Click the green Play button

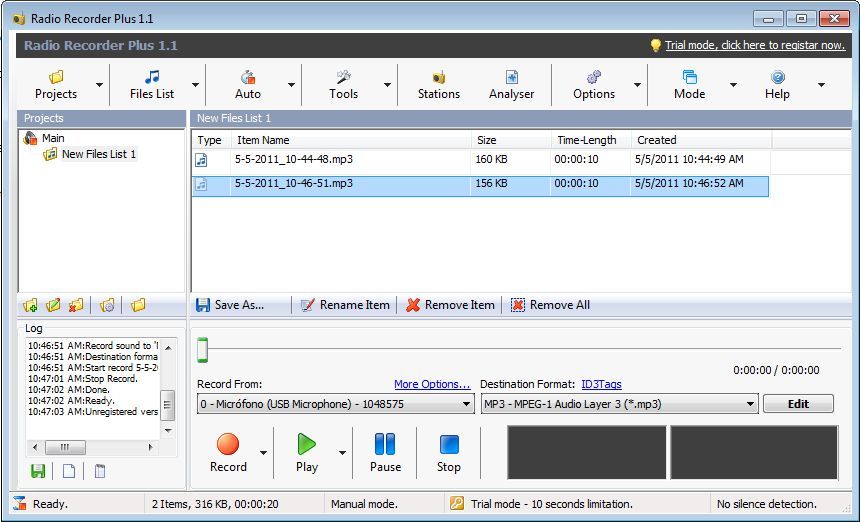pyautogui.click(x=307, y=453)
